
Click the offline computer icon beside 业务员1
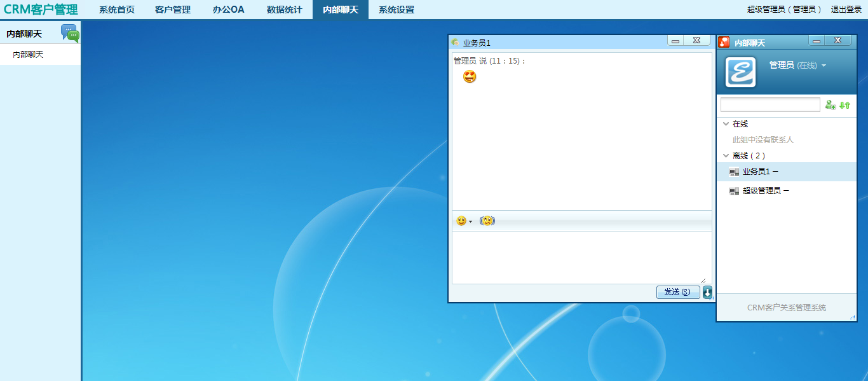pyautogui.click(x=734, y=172)
